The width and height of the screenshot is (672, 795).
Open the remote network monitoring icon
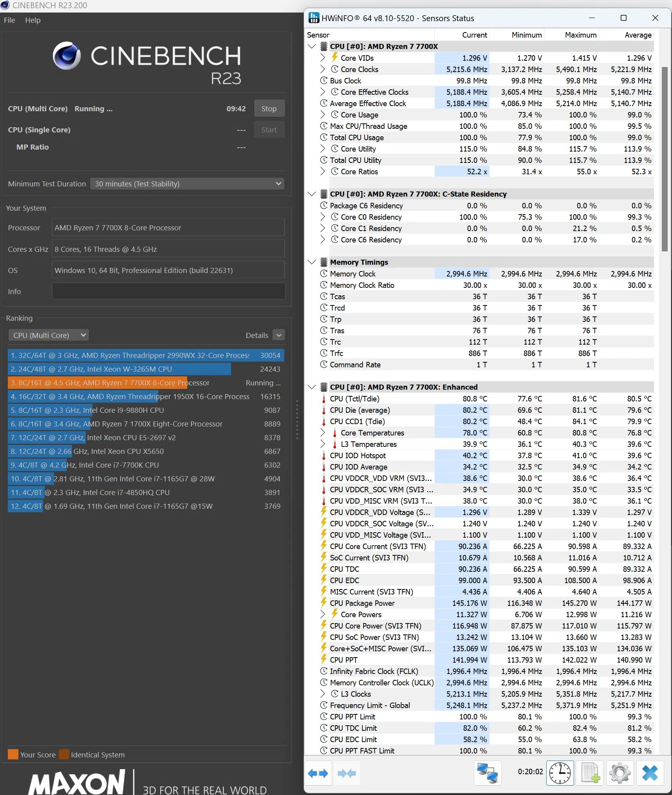[x=487, y=773]
